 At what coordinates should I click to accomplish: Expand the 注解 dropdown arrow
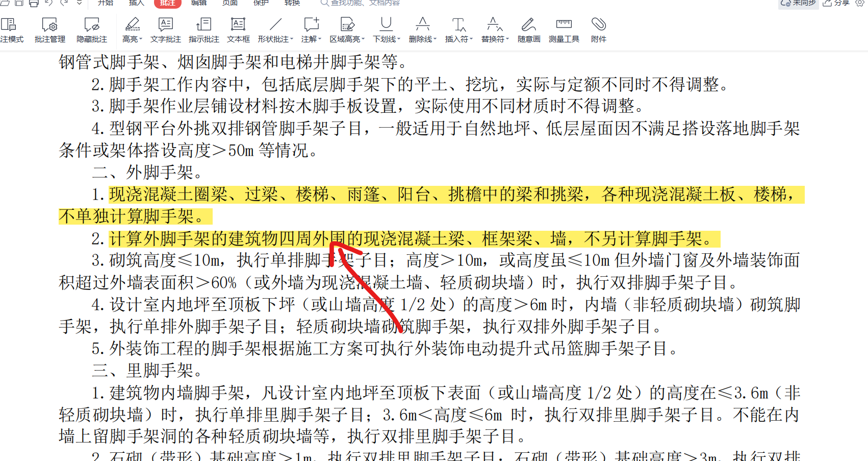(319, 39)
